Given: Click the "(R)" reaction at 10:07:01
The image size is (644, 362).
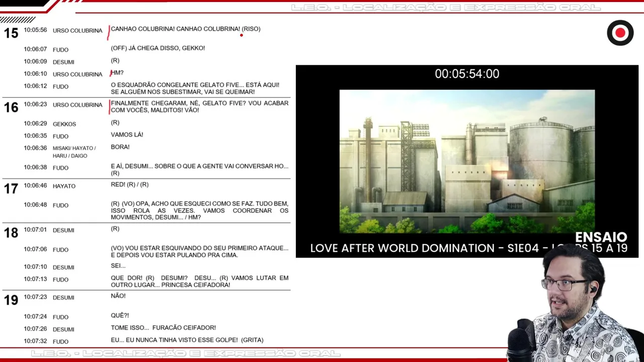Looking at the screenshot, I should (x=115, y=229).
